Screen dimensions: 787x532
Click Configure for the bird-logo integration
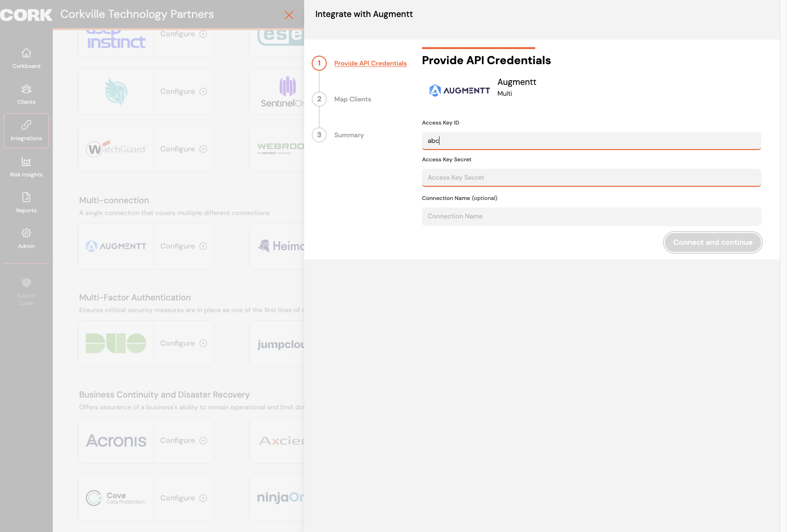click(183, 91)
